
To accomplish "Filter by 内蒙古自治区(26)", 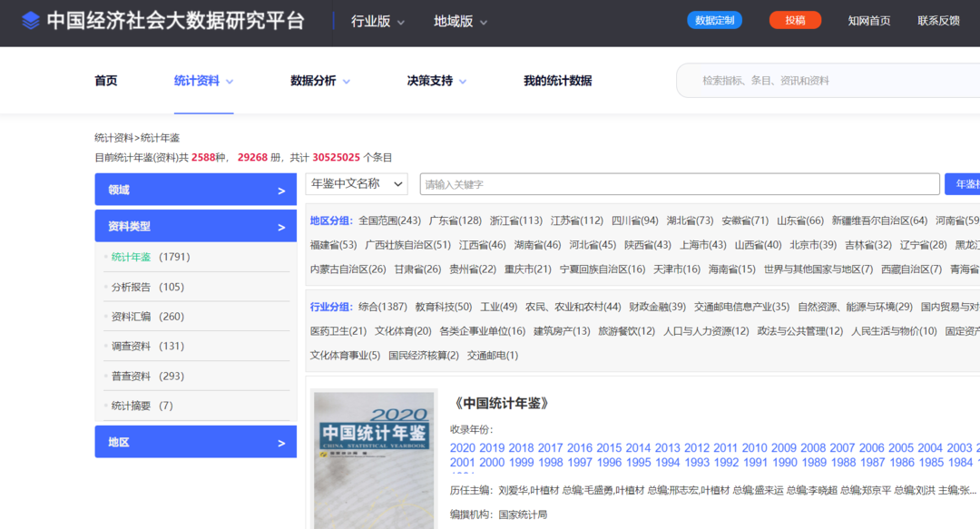I will 348,269.
